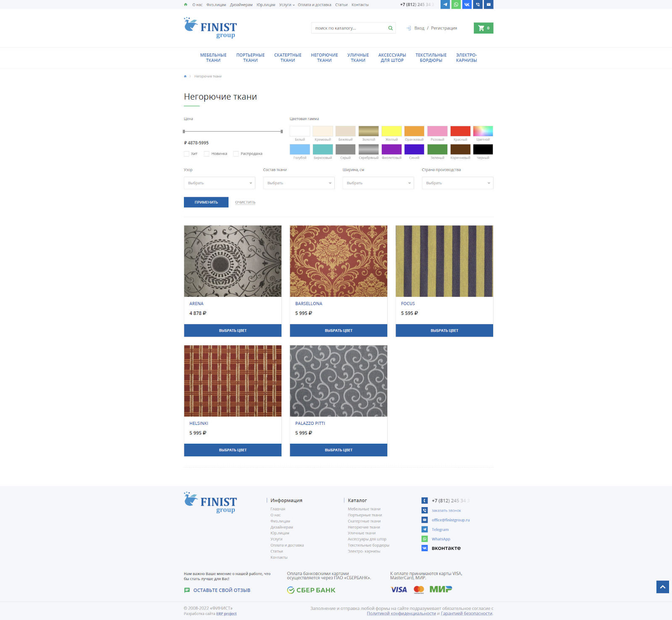The height and width of the screenshot is (620, 672).
Task: Open the shopping cart
Action: pyautogui.click(x=483, y=28)
